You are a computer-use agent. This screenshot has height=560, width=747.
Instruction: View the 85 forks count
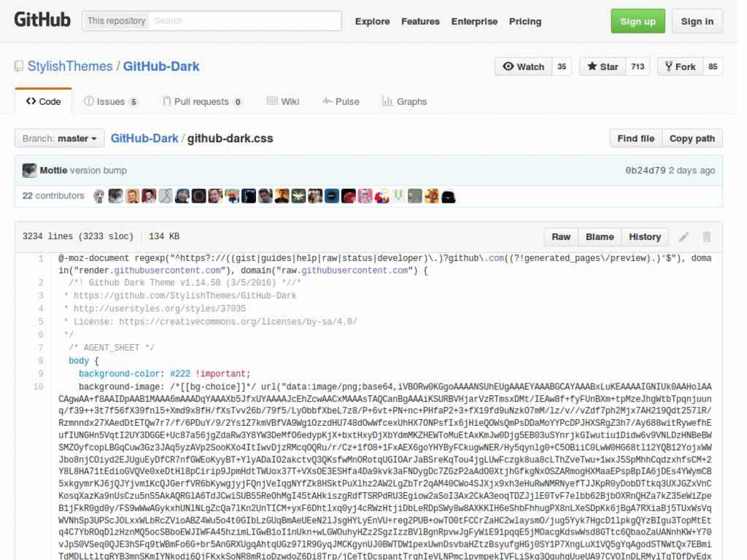713,66
